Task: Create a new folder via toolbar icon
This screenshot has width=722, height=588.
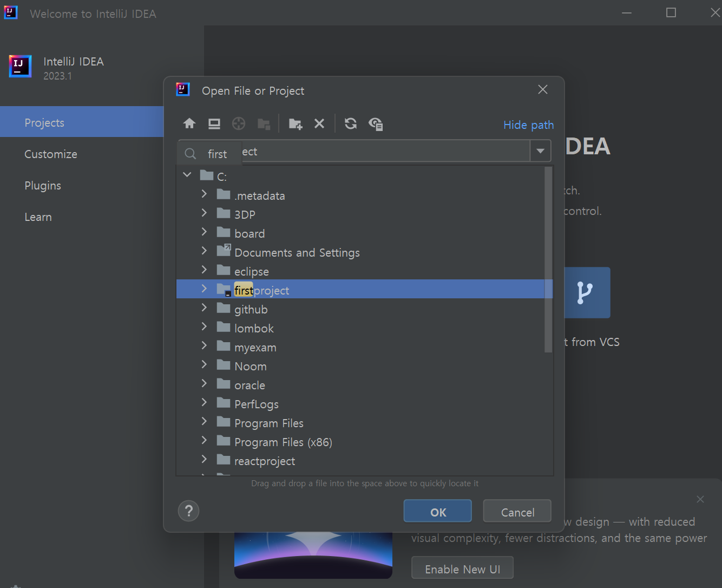Action: coord(296,124)
